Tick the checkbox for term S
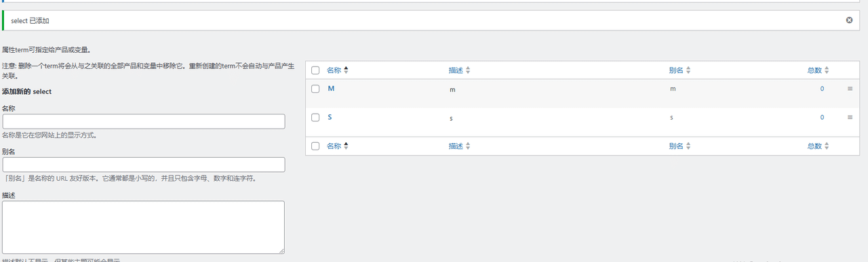 pos(315,117)
